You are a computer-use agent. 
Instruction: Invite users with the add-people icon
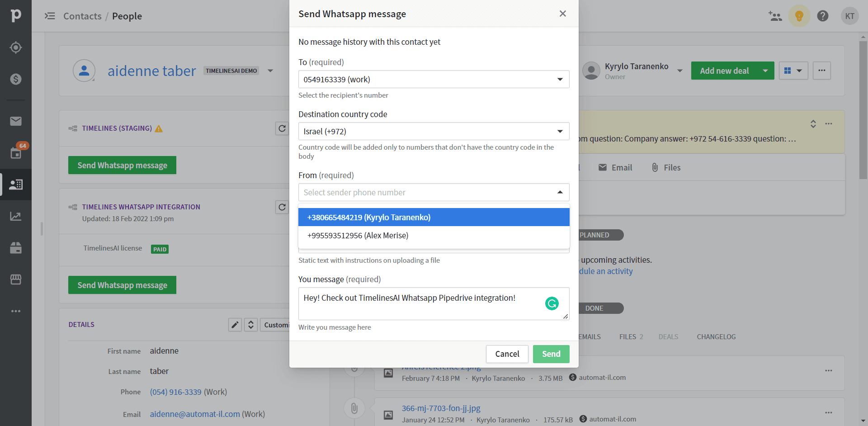[775, 16]
